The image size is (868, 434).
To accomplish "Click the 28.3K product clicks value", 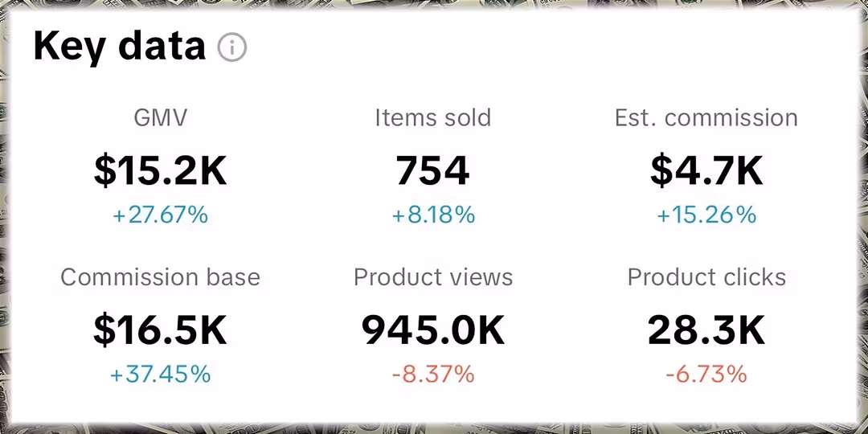I will 706,330.
